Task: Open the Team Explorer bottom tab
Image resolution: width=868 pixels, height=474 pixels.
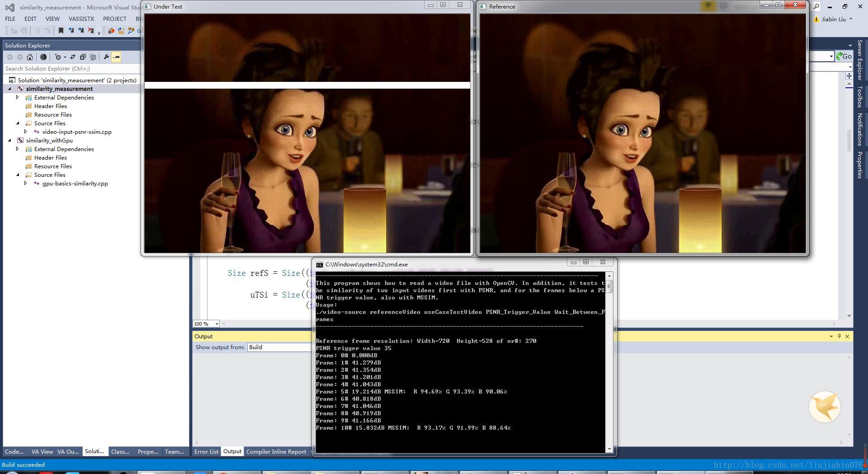Action: 175,451
